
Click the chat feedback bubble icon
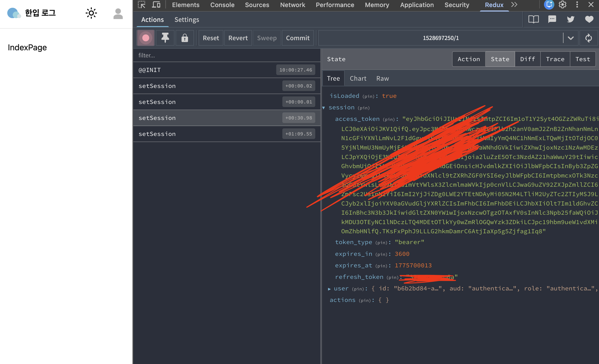click(552, 19)
